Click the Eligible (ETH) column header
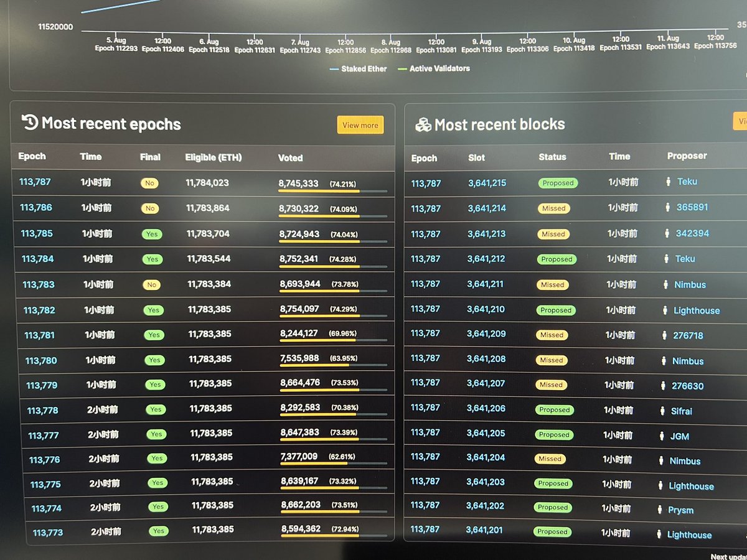This screenshot has height=560, width=747. coord(214,157)
